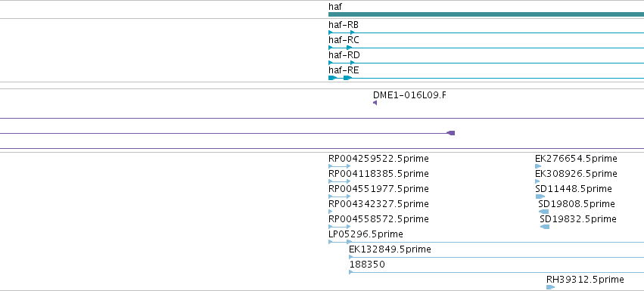Viewport: 644px width, 291px height.
Task: Open the RP004118385.5prime feature label
Action: 378,174
